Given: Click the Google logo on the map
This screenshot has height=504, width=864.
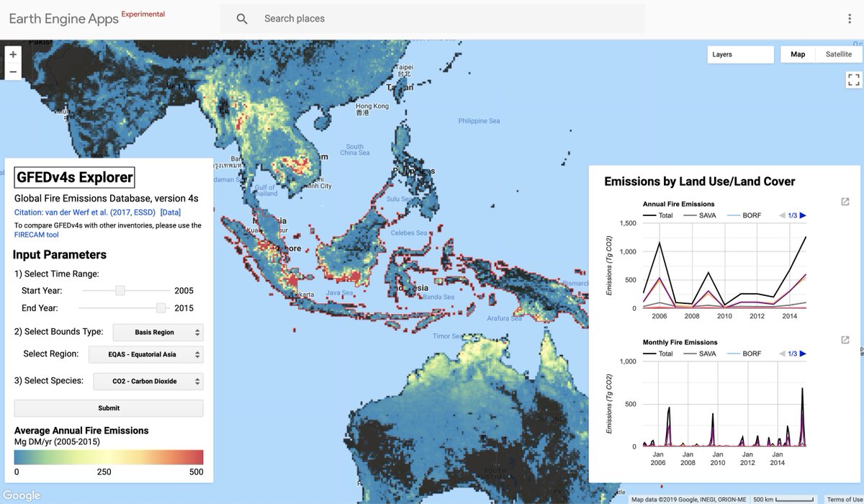Looking at the screenshot, I should [22, 495].
